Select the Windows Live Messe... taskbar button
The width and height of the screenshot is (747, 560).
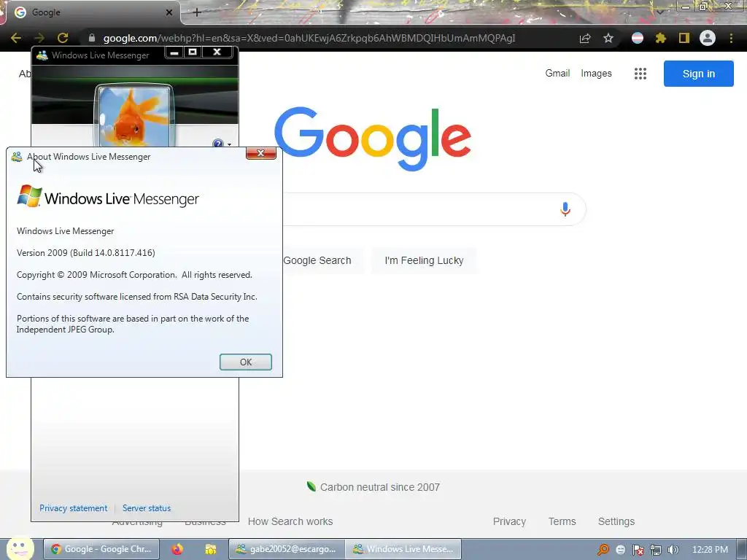403,549
